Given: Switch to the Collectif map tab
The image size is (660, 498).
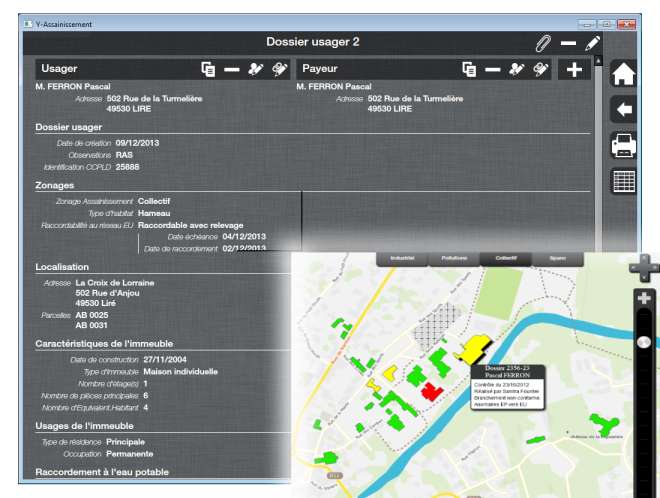Looking at the screenshot, I should click(x=506, y=258).
